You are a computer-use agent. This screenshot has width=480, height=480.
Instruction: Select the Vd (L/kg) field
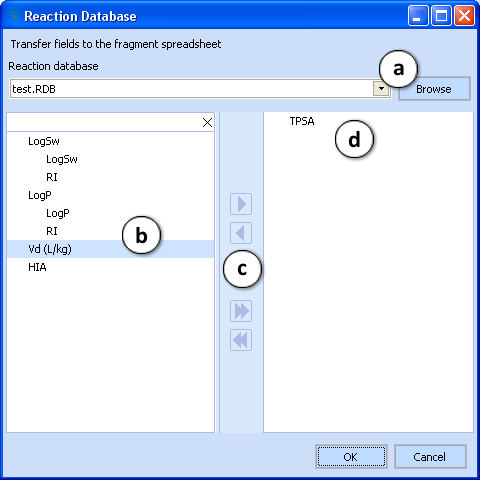click(x=110, y=249)
